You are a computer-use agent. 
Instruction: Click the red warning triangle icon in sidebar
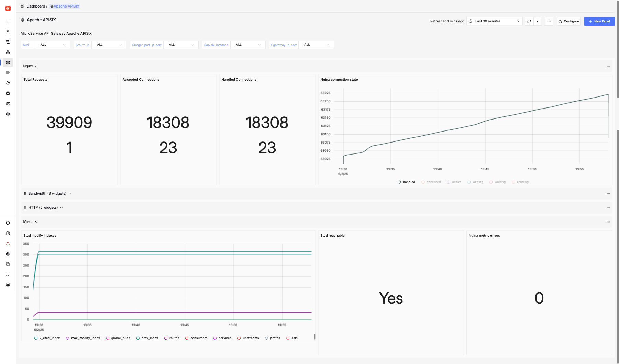pyautogui.click(x=8, y=243)
